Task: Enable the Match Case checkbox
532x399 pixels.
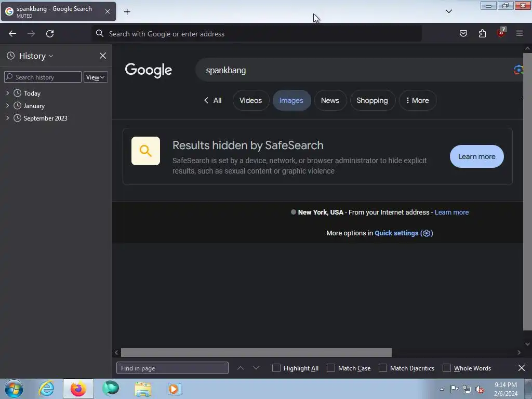Action: pos(331,368)
